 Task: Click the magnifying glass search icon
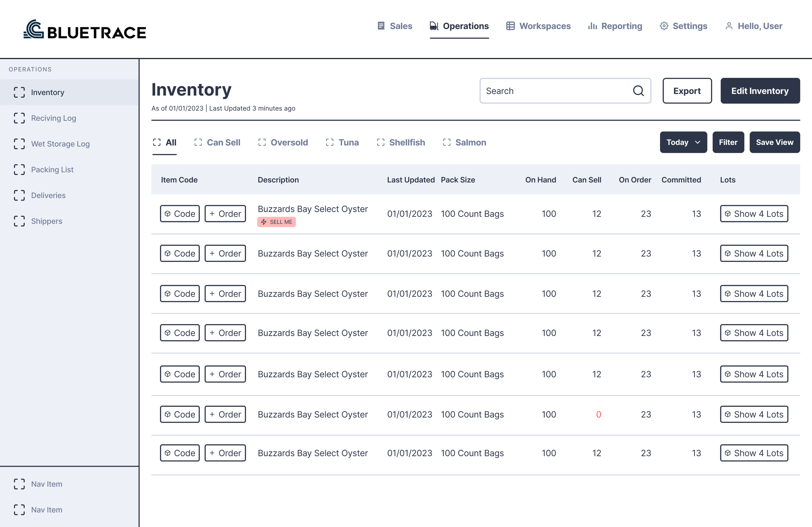pos(638,91)
